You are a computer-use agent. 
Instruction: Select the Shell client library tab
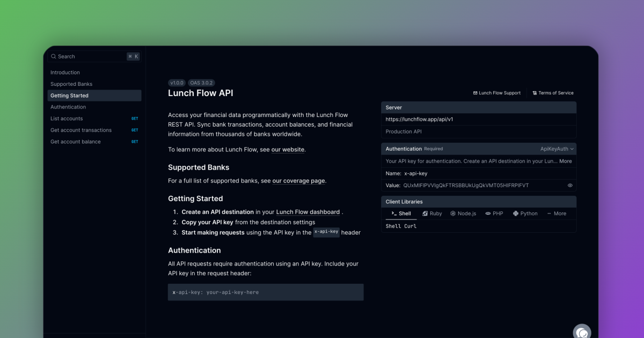pyautogui.click(x=401, y=214)
